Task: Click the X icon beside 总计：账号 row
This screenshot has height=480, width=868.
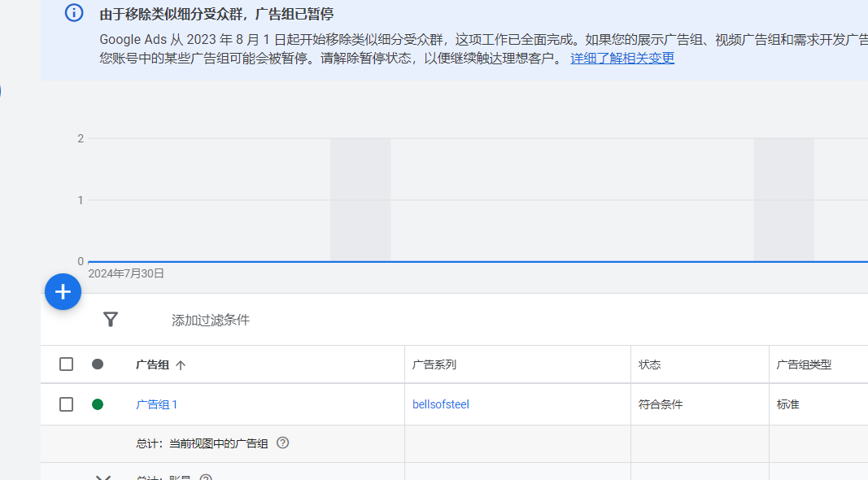Action: 103,477
